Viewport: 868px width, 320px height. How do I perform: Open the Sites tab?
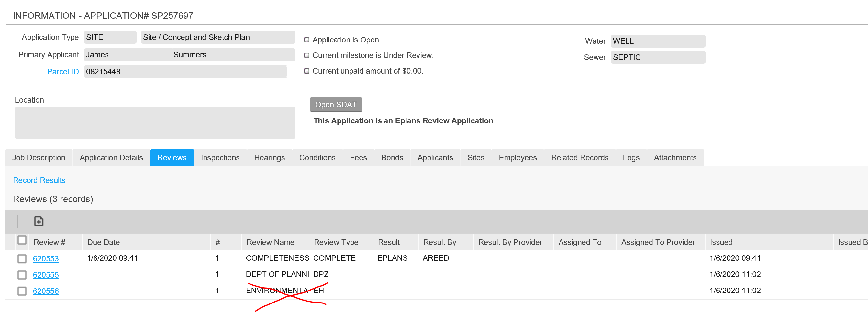[x=475, y=157]
